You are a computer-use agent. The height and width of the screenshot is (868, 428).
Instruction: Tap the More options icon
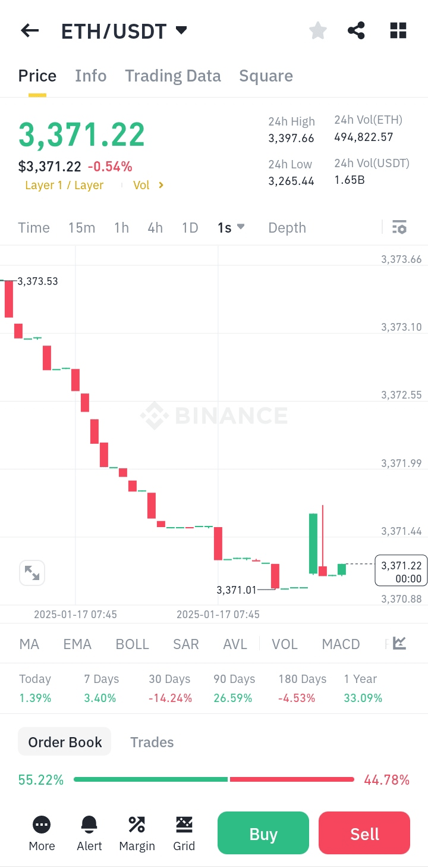coord(42,832)
